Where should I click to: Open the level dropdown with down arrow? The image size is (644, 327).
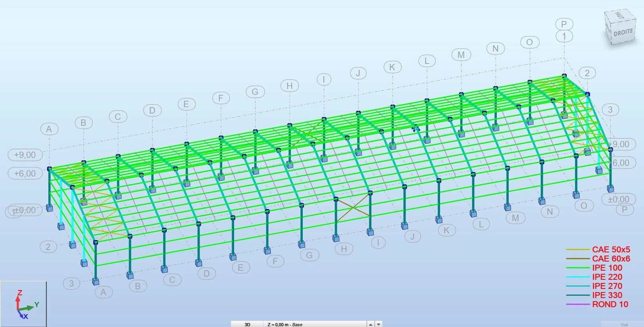coord(379,324)
